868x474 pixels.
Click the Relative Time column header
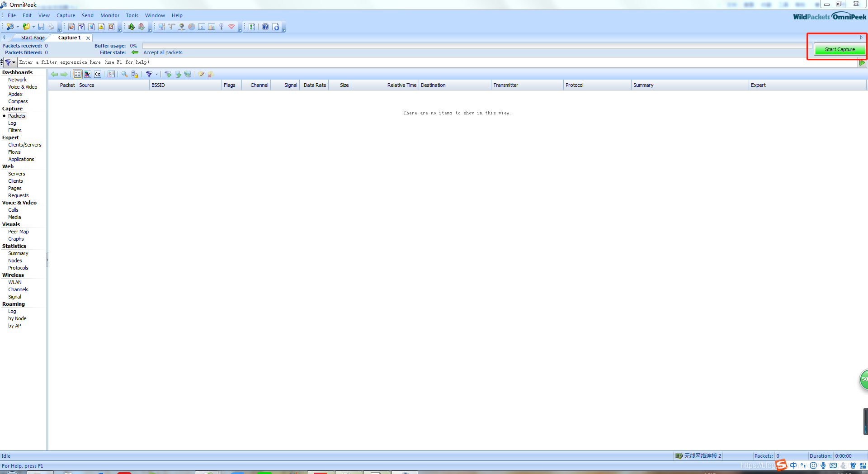(385, 85)
